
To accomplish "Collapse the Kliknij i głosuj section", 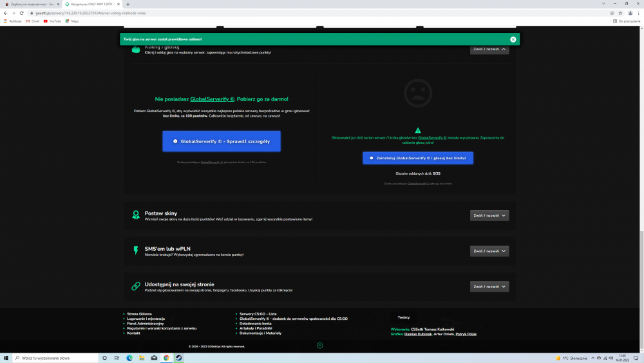I will (x=489, y=49).
